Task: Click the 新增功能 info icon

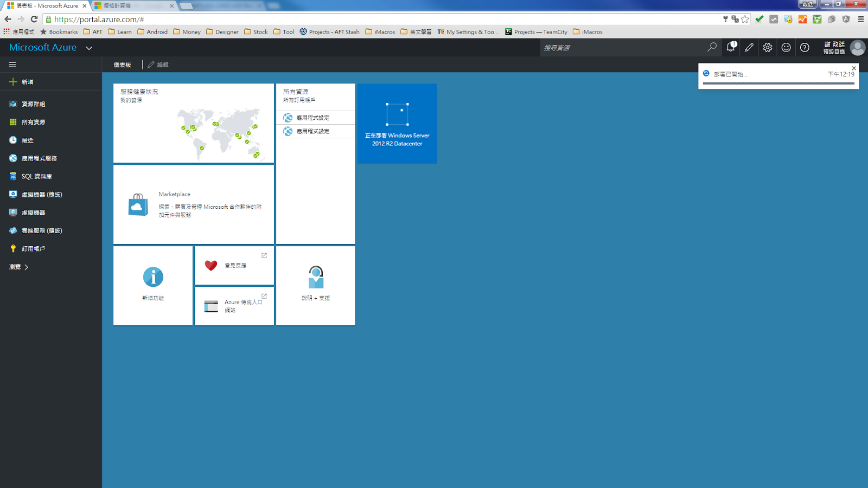Action: [x=153, y=277]
